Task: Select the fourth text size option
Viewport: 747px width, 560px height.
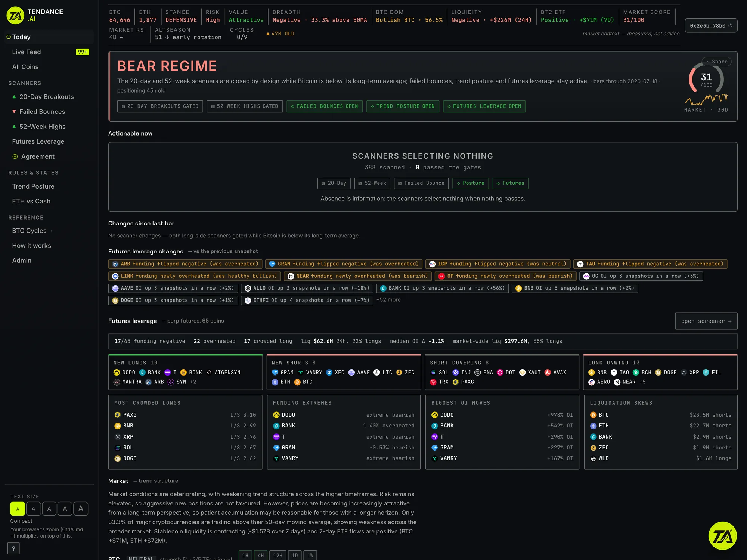Action: 65,509
